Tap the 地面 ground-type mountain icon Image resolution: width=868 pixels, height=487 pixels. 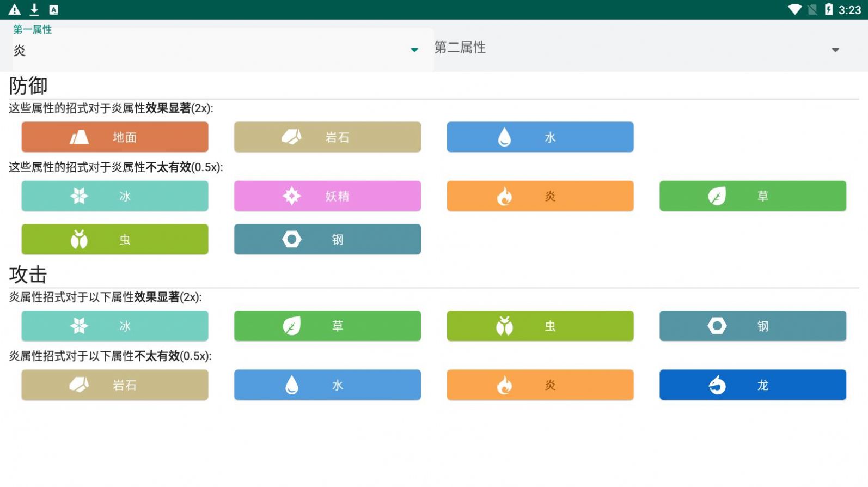point(79,137)
